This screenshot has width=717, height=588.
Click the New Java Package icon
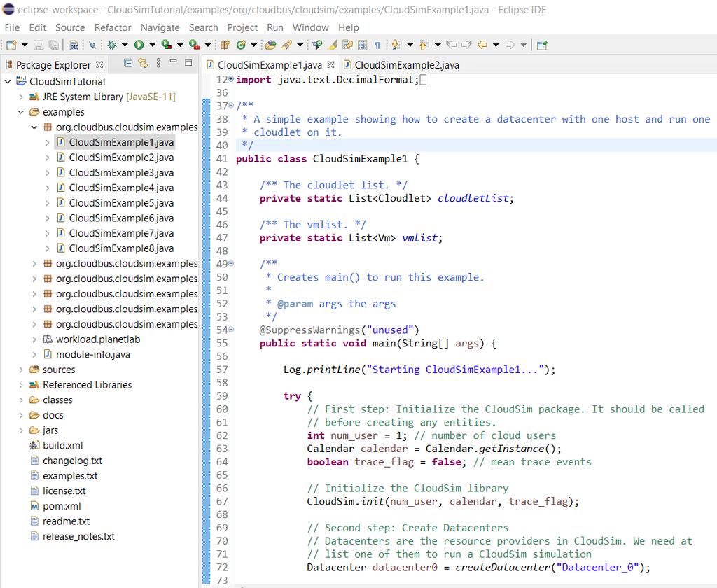point(225,45)
